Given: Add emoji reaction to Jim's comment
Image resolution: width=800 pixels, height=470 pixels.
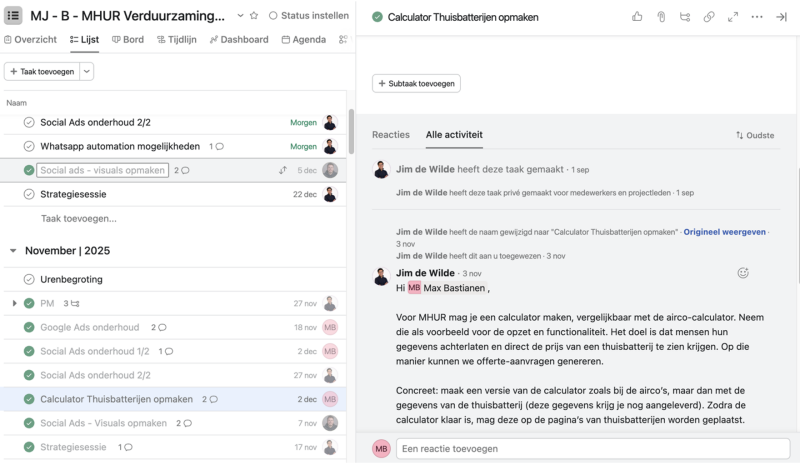Looking at the screenshot, I should click(x=743, y=273).
